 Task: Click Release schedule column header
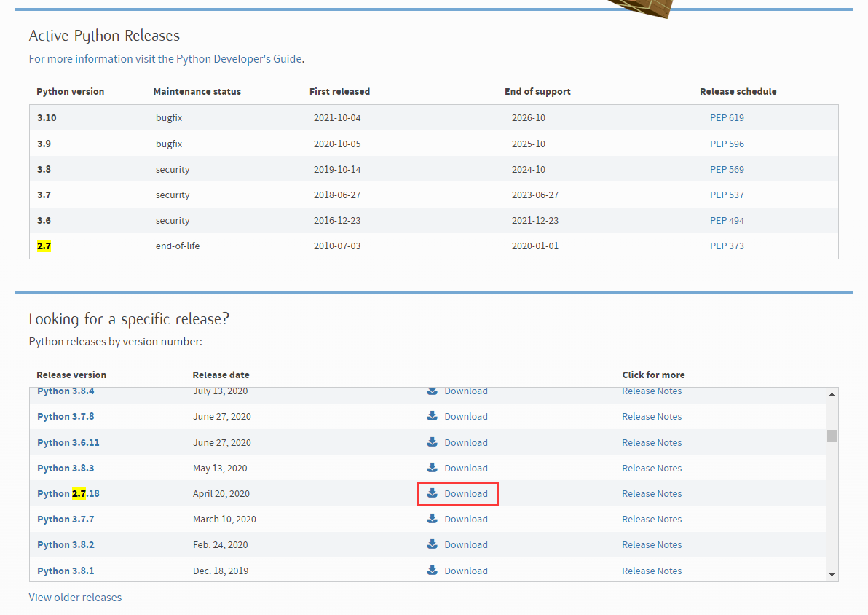point(738,91)
